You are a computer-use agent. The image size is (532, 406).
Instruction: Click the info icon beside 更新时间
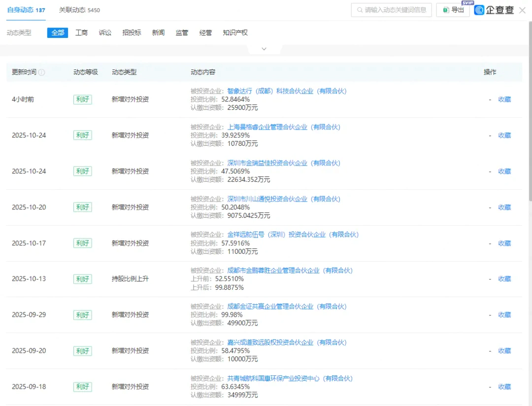pos(42,72)
